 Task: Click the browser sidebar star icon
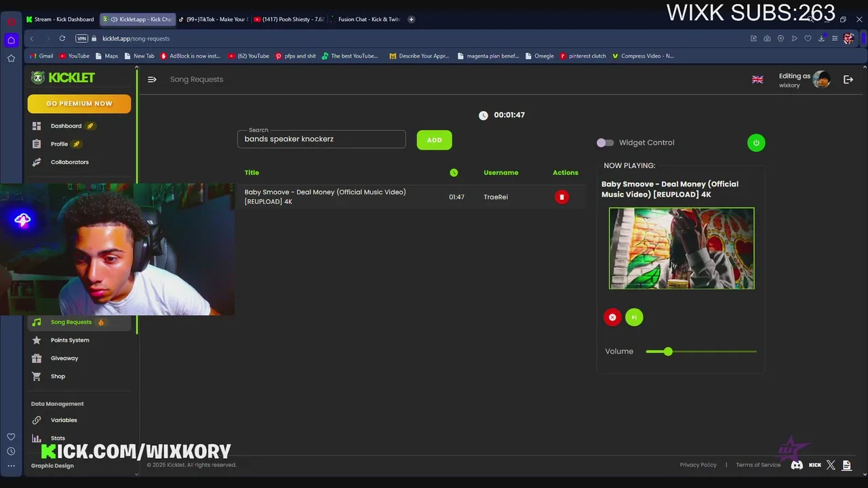click(11, 58)
